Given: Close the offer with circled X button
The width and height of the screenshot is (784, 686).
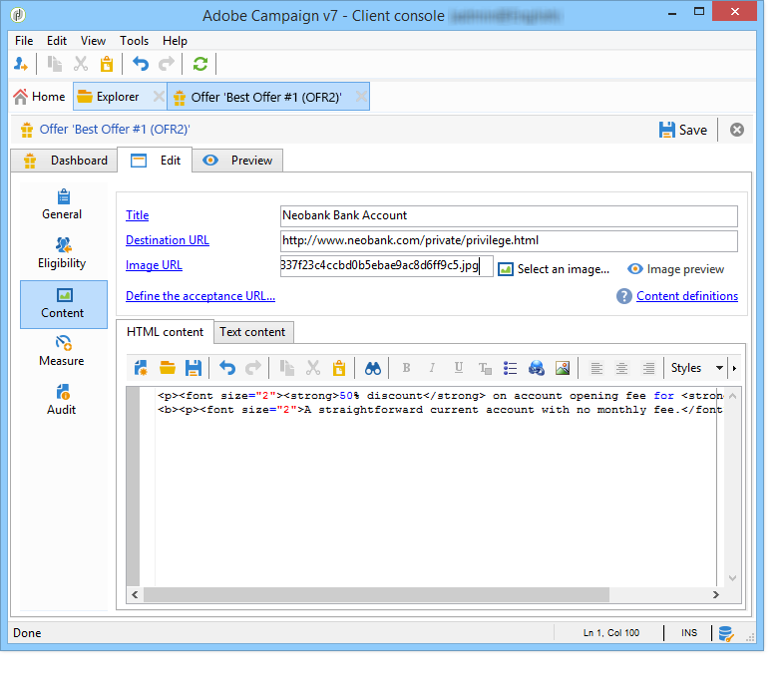Looking at the screenshot, I should coord(737,130).
